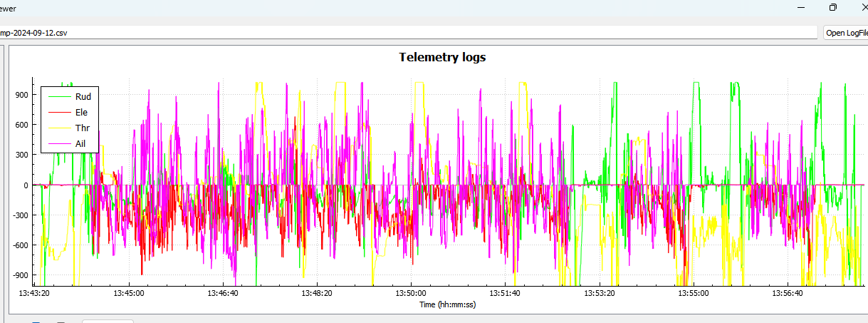Image resolution: width=868 pixels, height=323 pixels.
Task: Click the 13:50:00 time axis tick label
Action: 411,293
